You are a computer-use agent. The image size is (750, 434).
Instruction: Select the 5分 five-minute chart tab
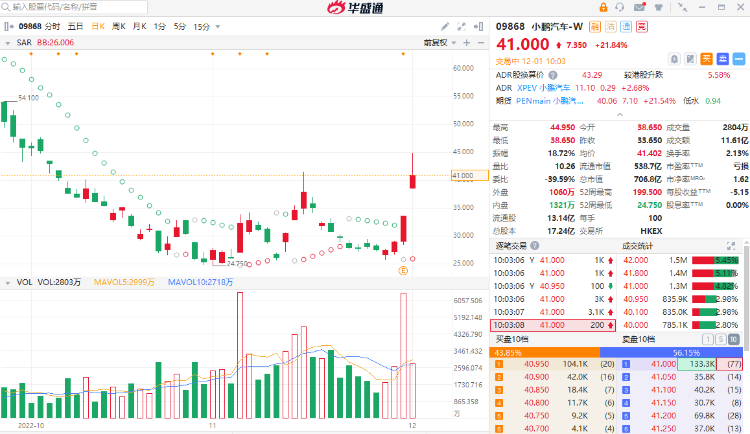coord(179,27)
